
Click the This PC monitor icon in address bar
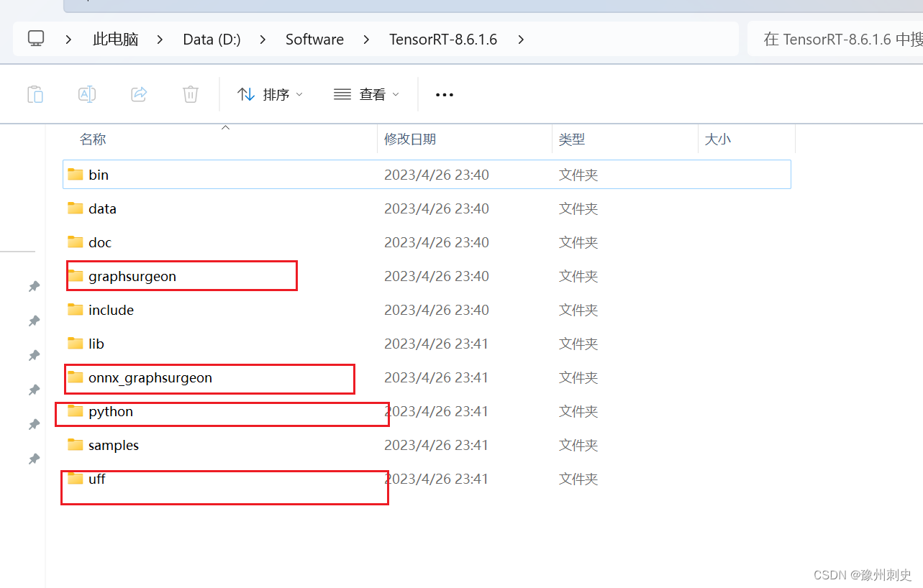pos(36,39)
